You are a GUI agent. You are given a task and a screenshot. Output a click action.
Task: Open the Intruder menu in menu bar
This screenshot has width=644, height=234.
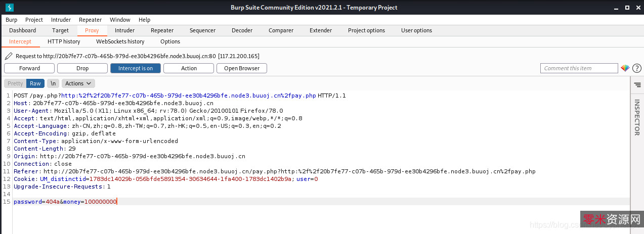click(x=61, y=20)
